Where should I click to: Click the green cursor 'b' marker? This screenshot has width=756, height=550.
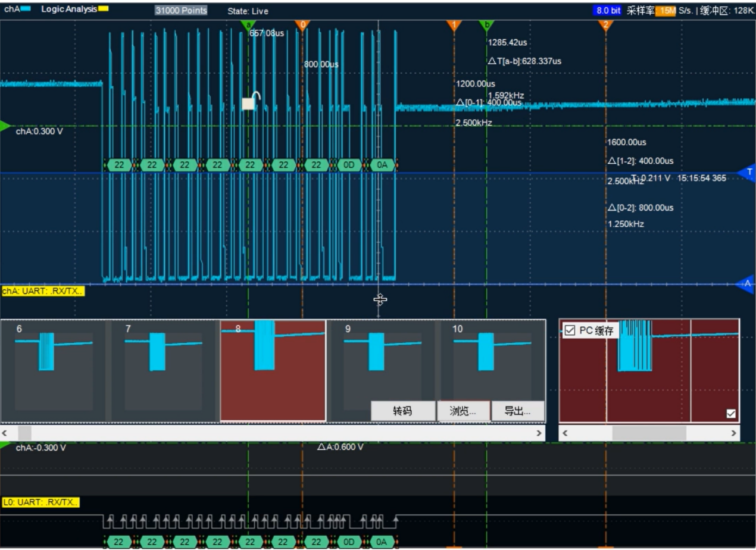[x=486, y=24]
